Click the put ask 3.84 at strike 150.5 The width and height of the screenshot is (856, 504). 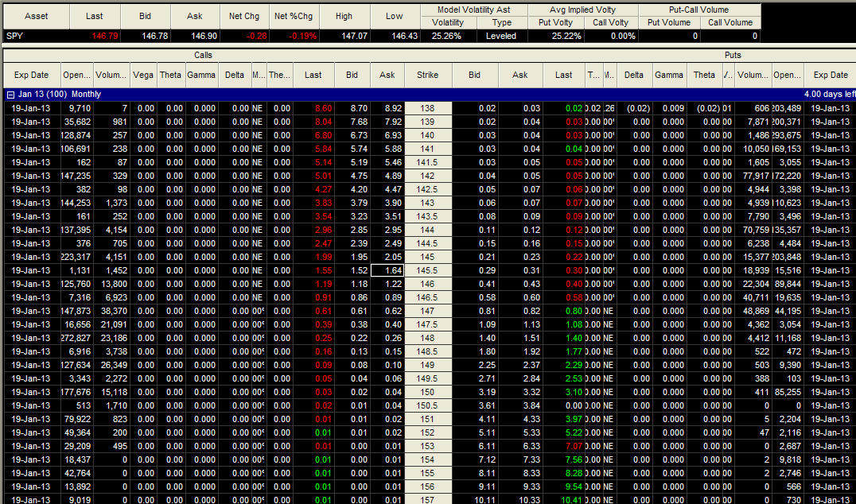pyautogui.click(x=520, y=405)
